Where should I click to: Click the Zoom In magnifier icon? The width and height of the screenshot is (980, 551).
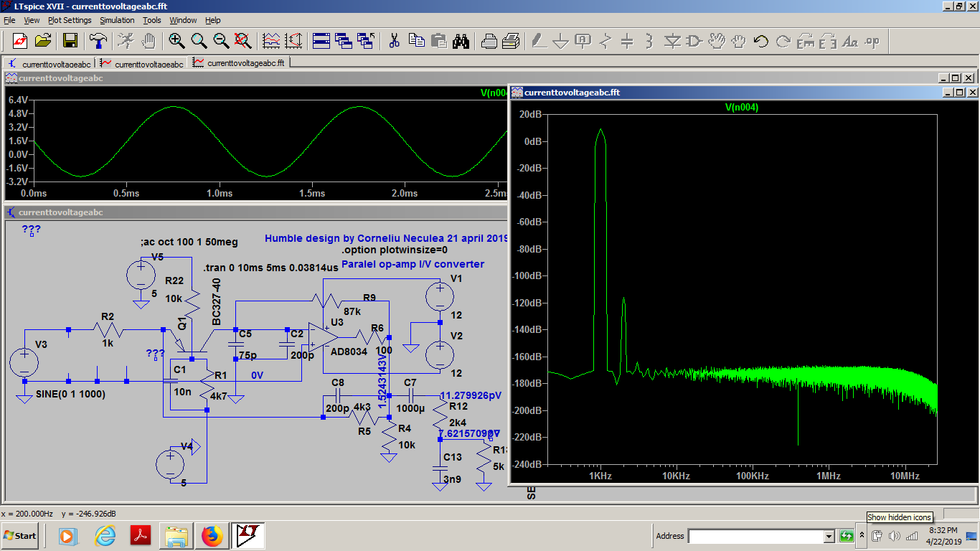click(176, 40)
